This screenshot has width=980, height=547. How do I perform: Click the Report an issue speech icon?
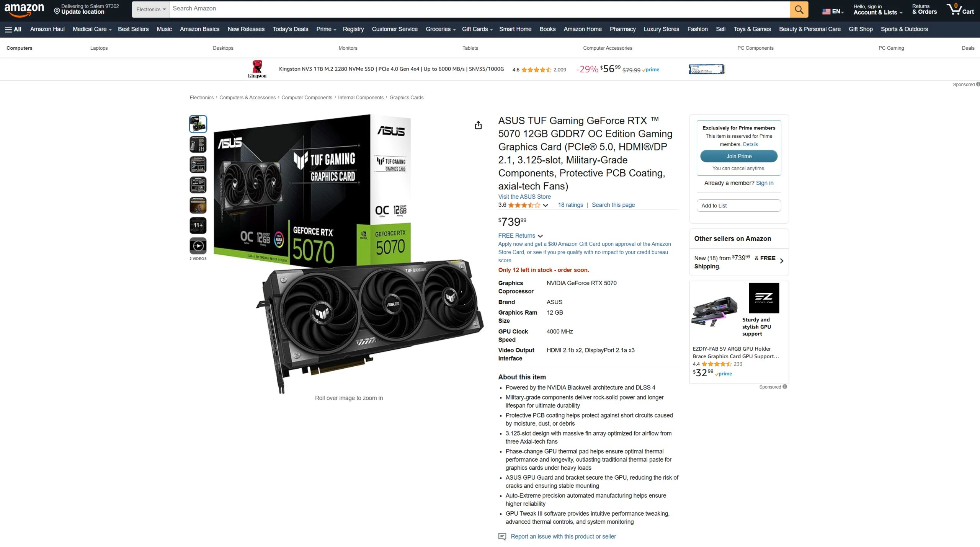click(x=502, y=537)
